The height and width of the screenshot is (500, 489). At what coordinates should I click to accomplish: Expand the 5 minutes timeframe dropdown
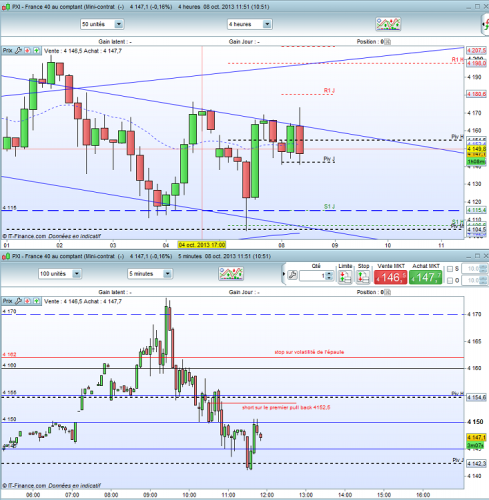pyautogui.click(x=167, y=274)
